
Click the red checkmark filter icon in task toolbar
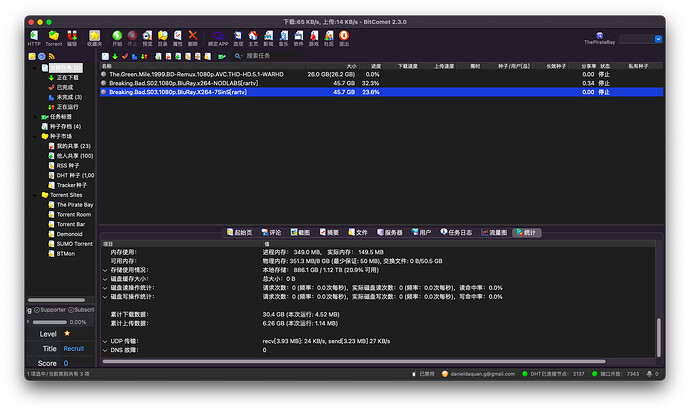pos(125,56)
